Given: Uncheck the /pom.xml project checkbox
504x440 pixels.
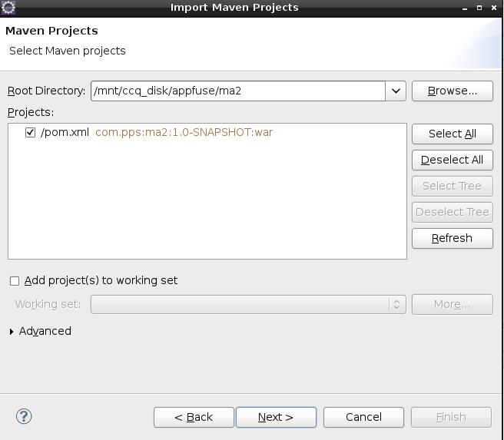Looking at the screenshot, I should [31, 132].
